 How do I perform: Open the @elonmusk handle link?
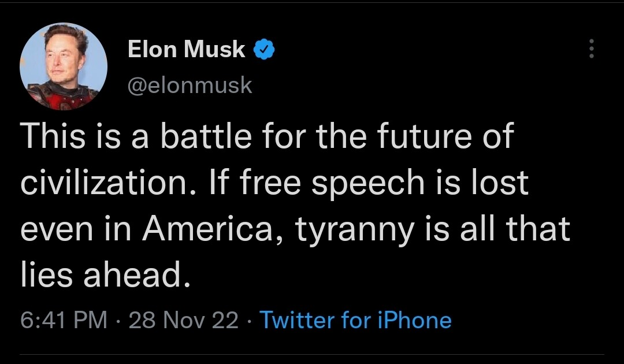190,85
